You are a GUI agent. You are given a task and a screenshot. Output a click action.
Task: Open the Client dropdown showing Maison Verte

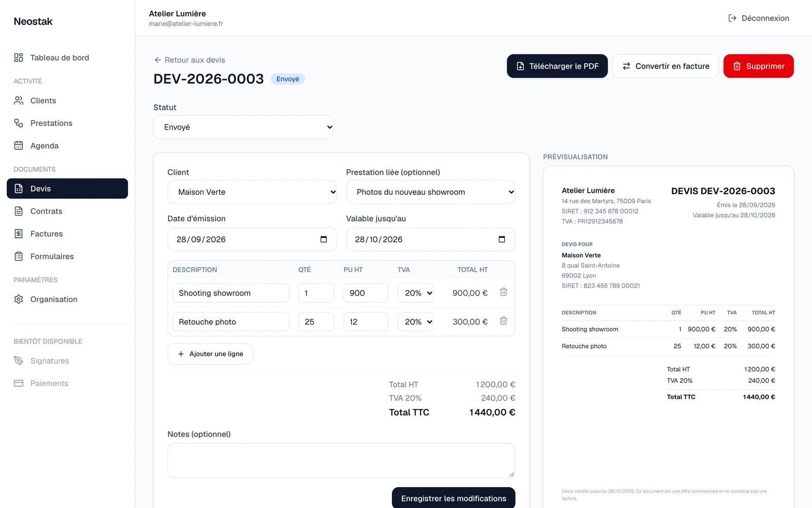point(252,192)
